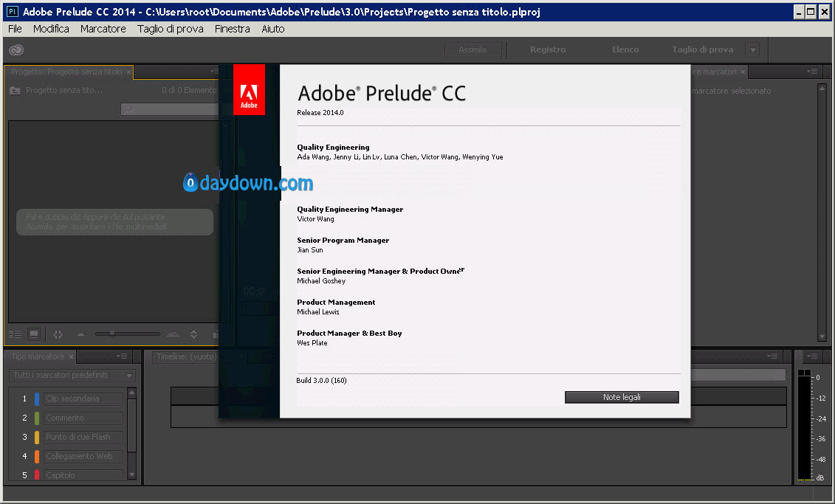
Task: Click the 'Jian Sun' credit name
Action: tap(310, 250)
